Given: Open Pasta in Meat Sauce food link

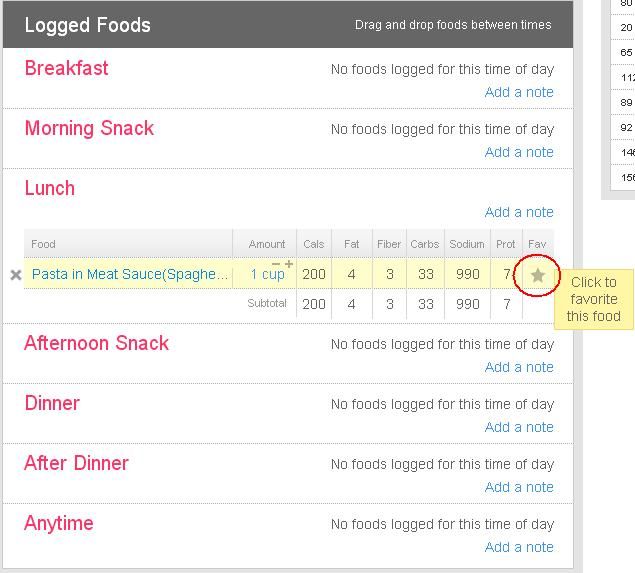Looking at the screenshot, I should 130,274.
